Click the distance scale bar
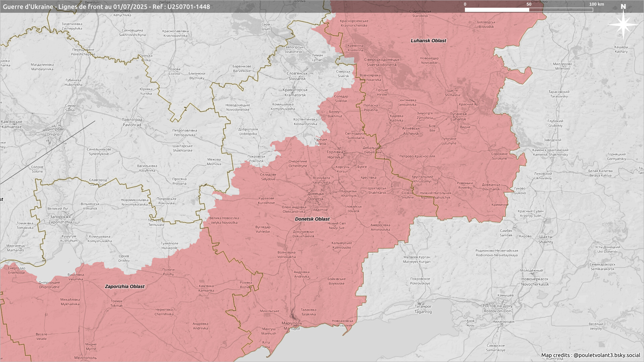Viewport: 644px width, 362px height. [x=529, y=10]
